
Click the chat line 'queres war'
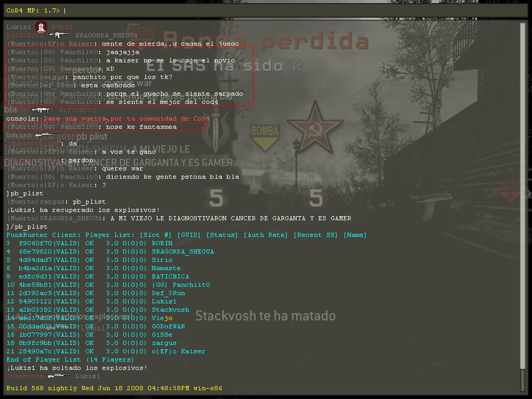coord(75,168)
